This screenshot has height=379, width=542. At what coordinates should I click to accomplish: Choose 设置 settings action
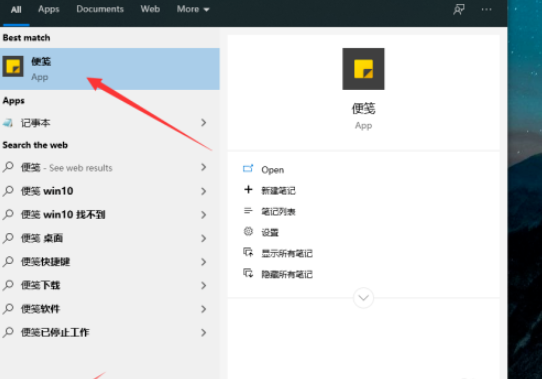tap(270, 232)
